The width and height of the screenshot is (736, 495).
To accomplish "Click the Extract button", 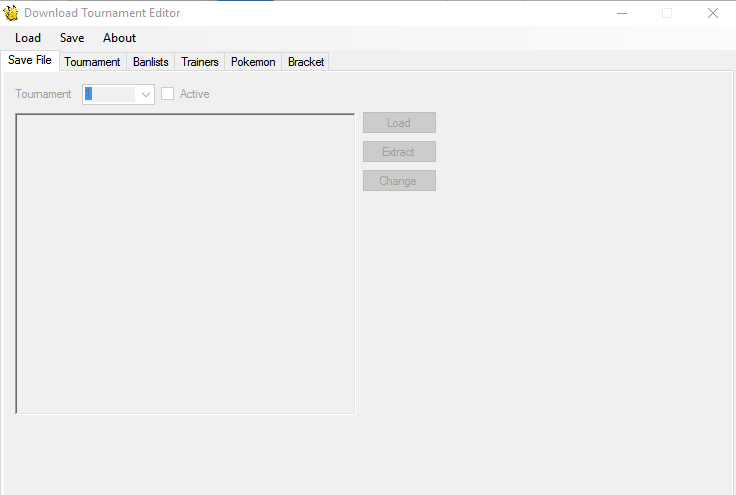I will pos(399,152).
